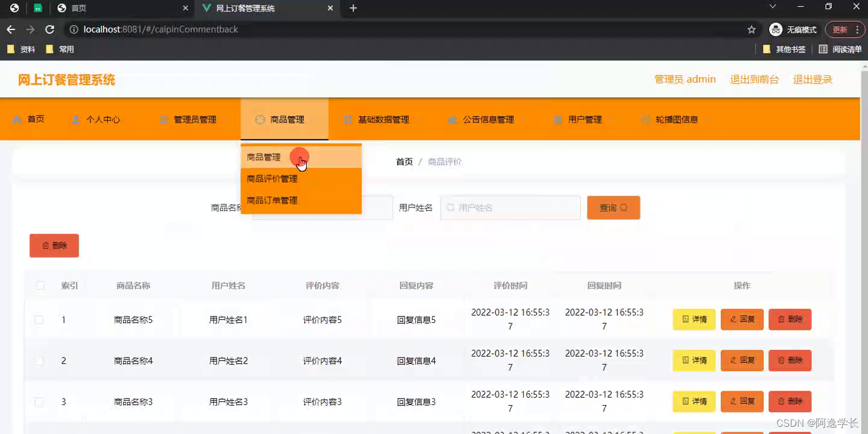
Task: Click the incognito 无痕模式 icon
Action: 776,30
